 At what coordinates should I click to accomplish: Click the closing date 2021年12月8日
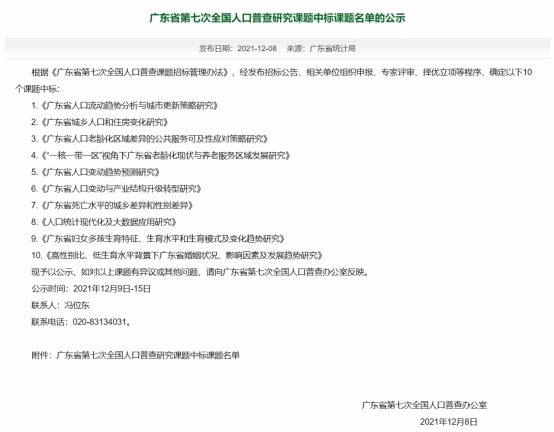449,421
